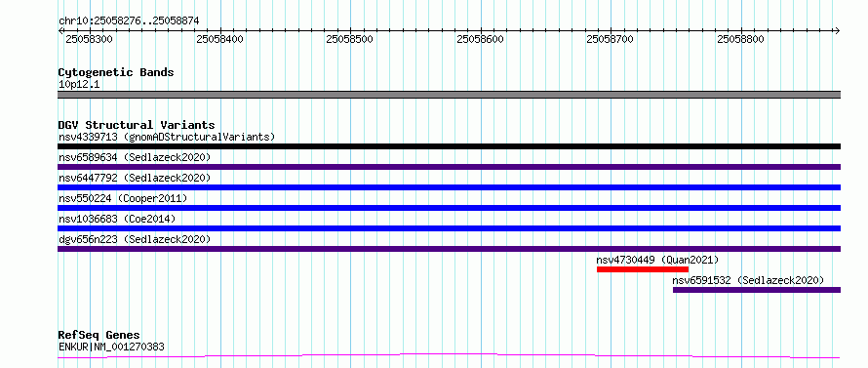Open the nsv1036683 (Coe2014) label
The image size is (868, 368).
117,219
